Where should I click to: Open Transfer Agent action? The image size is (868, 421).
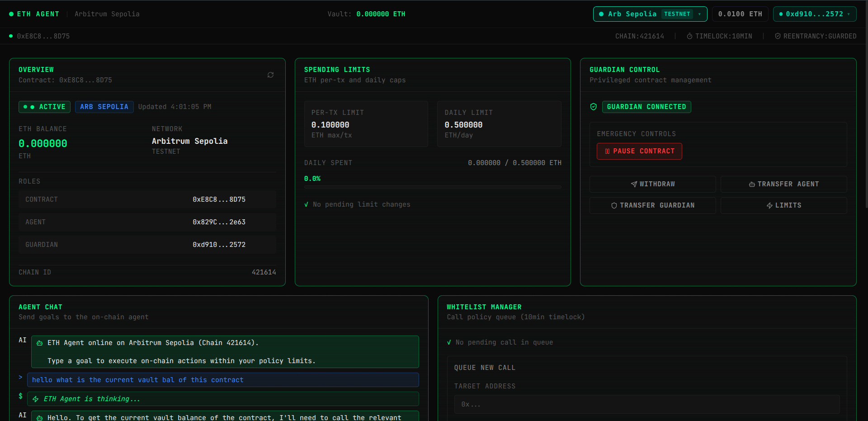pyautogui.click(x=783, y=184)
